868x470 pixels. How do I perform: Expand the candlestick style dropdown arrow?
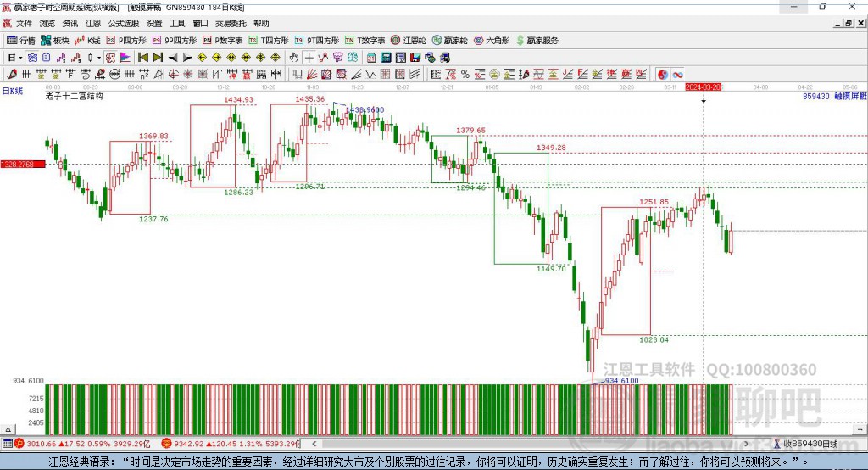tap(99, 58)
